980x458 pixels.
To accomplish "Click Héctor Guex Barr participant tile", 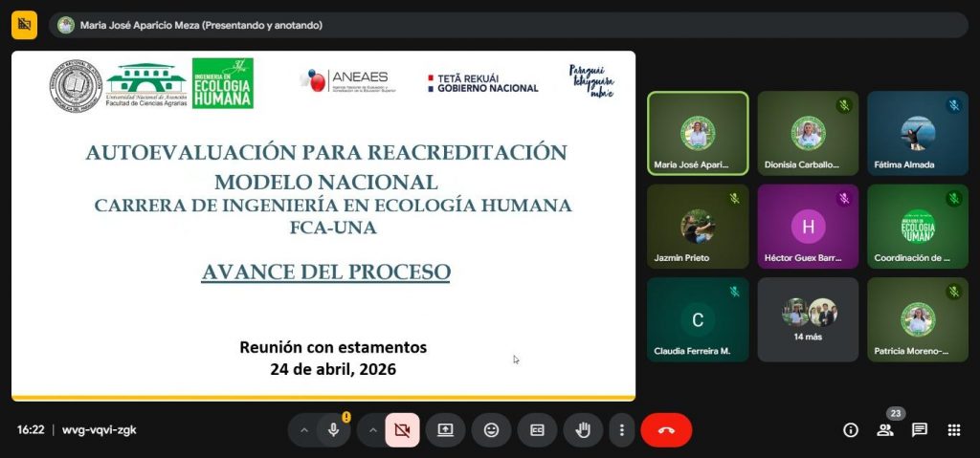I will 808,227.
